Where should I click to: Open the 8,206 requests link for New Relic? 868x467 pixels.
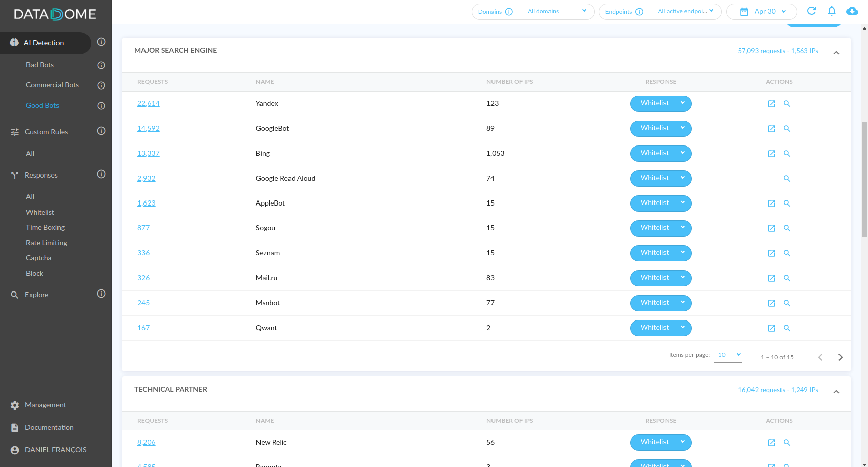147,442
